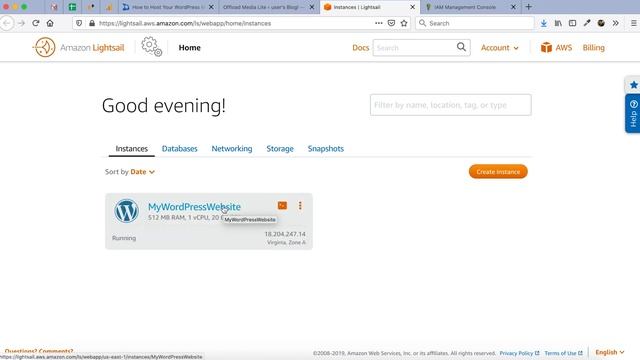Click the Virginia, Zone A location text
The height and width of the screenshot is (360, 640).
click(x=286, y=242)
